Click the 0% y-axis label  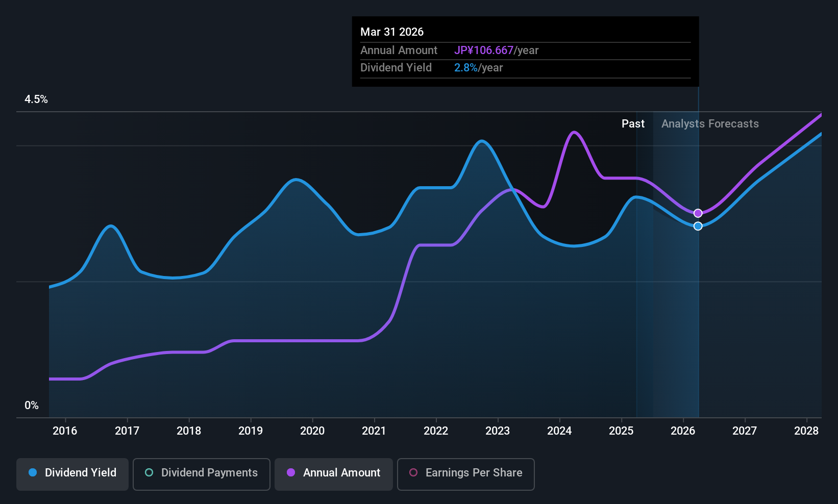coord(32,406)
